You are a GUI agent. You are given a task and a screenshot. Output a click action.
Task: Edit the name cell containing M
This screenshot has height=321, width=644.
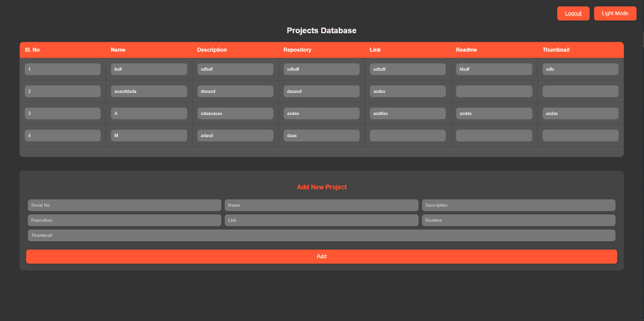149,136
